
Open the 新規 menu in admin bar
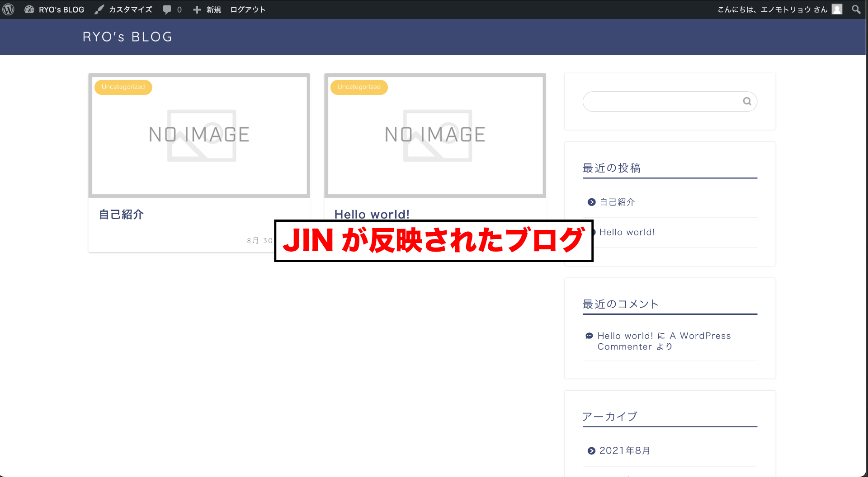click(213, 9)
